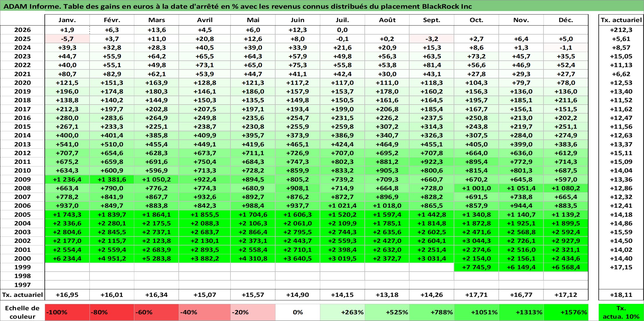644x321 pixels.
Task: Select the "Sept." column header
Action: (x=432, y=20)
